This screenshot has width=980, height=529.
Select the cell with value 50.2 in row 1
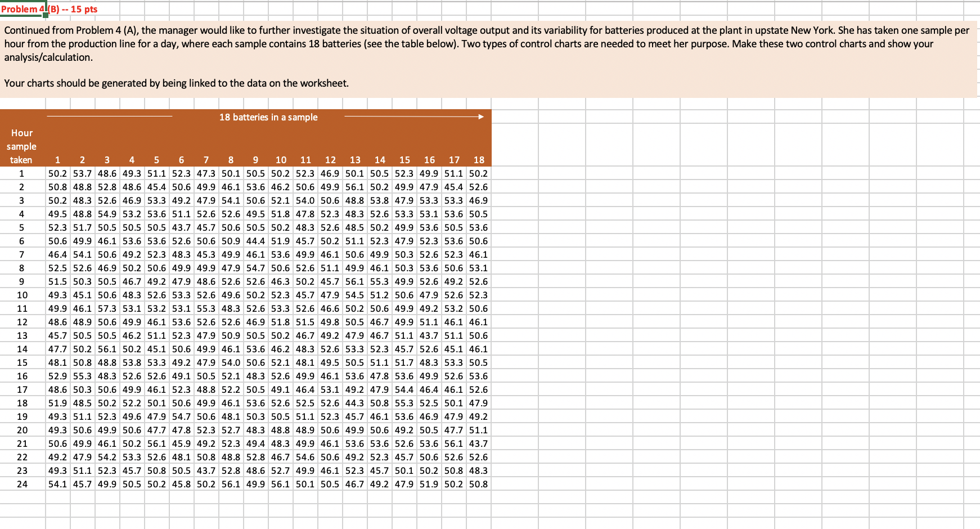coord(58,173)
